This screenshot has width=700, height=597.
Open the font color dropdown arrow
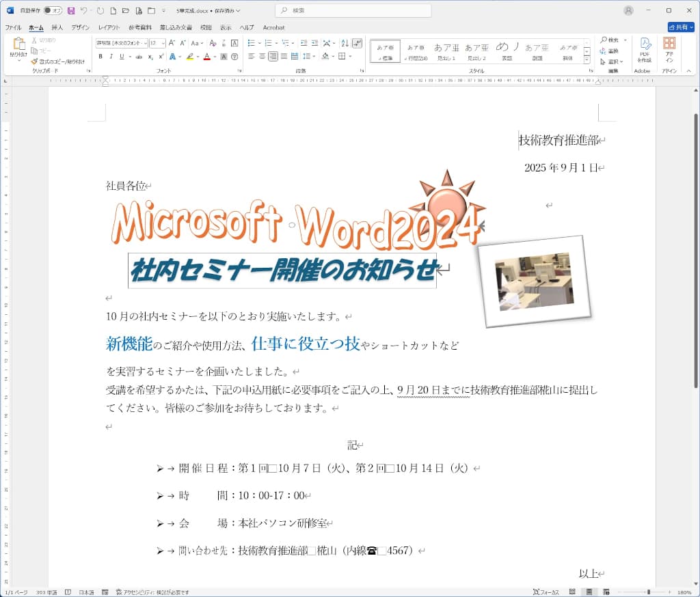pyautogui.click(x=215, y=57)
